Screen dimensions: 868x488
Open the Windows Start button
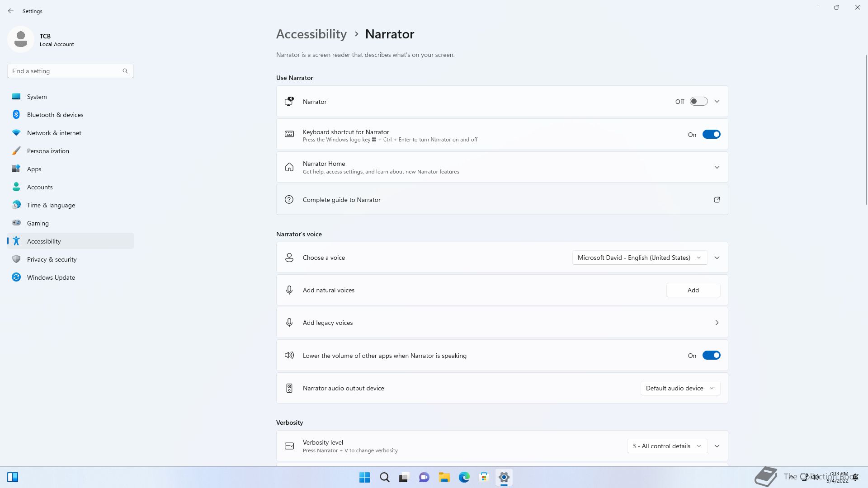tap(364, 477)
